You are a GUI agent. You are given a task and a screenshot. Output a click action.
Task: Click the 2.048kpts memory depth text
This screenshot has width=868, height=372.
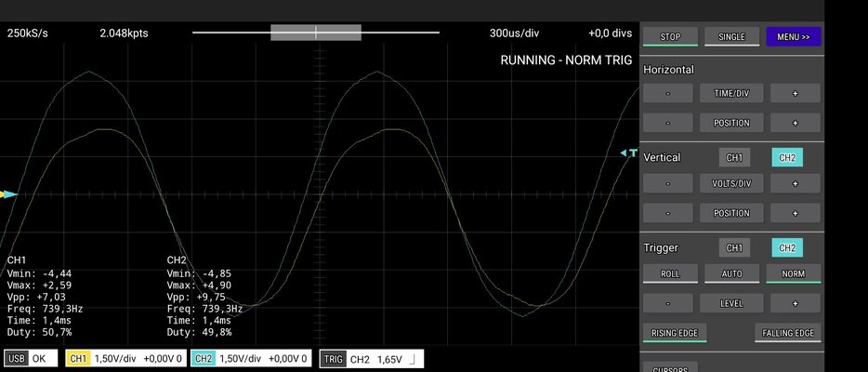pos(124,33)
